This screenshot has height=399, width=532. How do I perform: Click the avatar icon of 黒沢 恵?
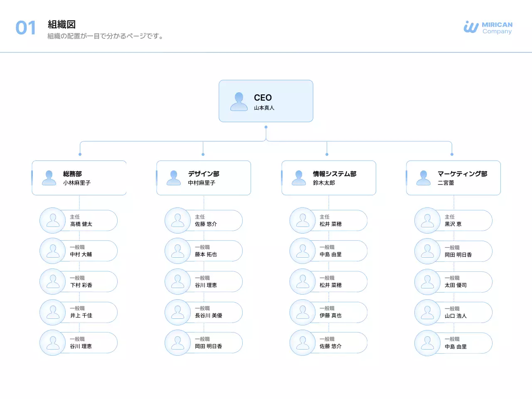point(427,220)
